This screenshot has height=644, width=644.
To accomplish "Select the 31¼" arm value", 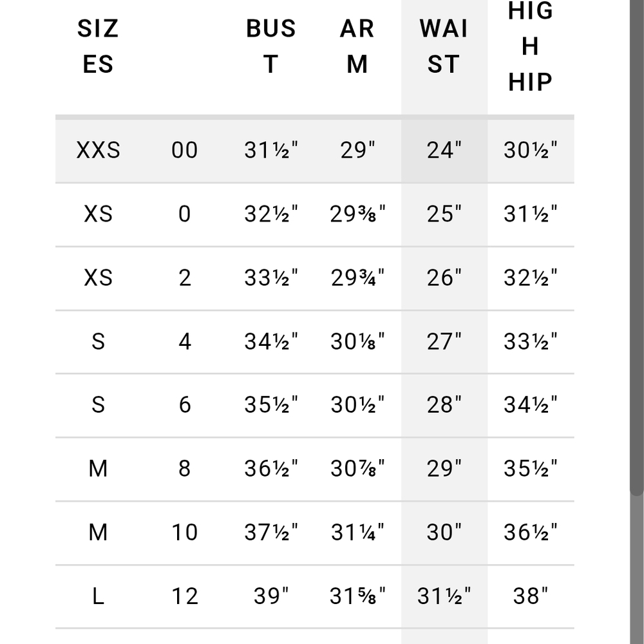I will 357,533.
